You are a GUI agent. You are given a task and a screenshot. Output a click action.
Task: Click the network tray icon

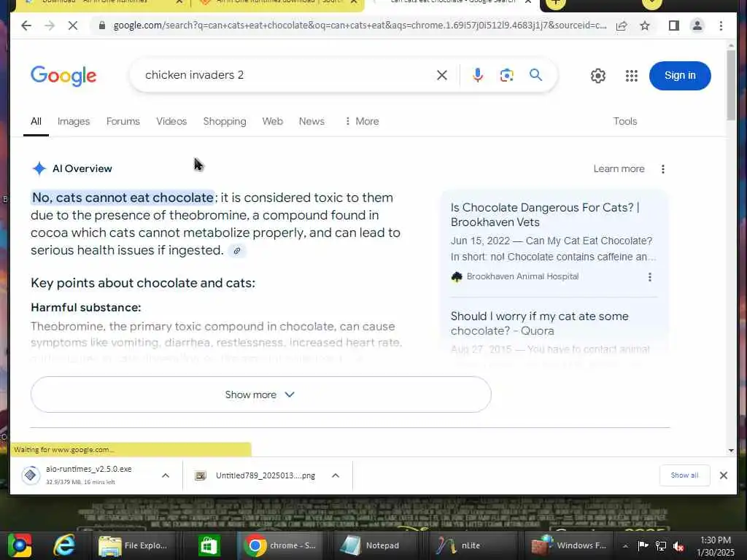tap(660, 546)
